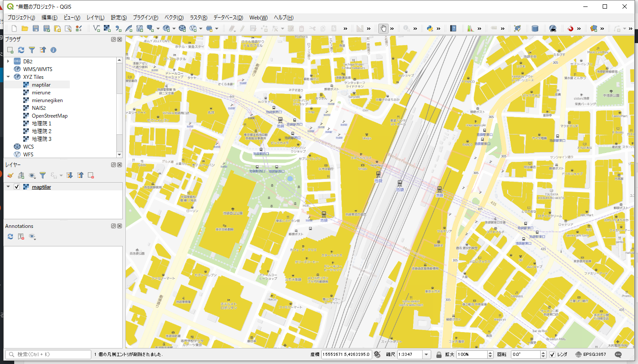Expand the DB2 browser node
638x364 pixels.
[8, 62]
